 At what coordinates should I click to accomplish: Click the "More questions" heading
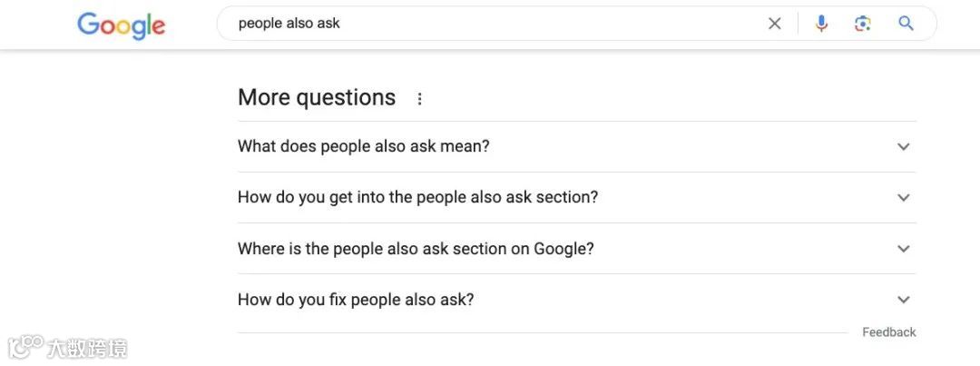coord(317,98)
